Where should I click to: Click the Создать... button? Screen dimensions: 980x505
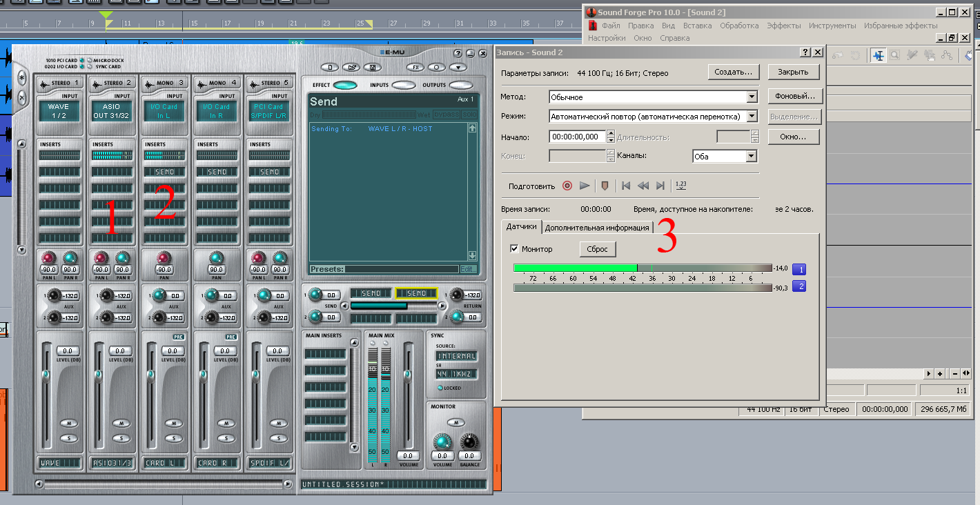pyautogui.click(x=734, y=72)
